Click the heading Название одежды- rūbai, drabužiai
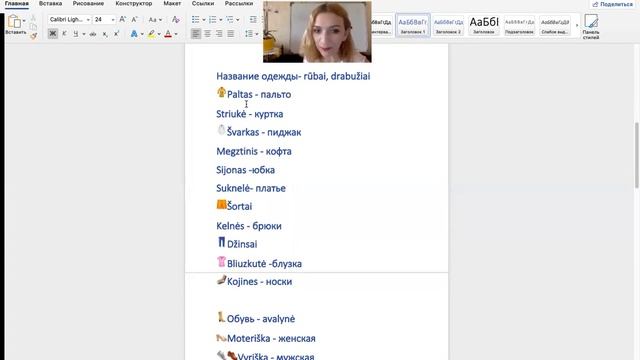Screen dimensions: 640x360 coord(293,76)
